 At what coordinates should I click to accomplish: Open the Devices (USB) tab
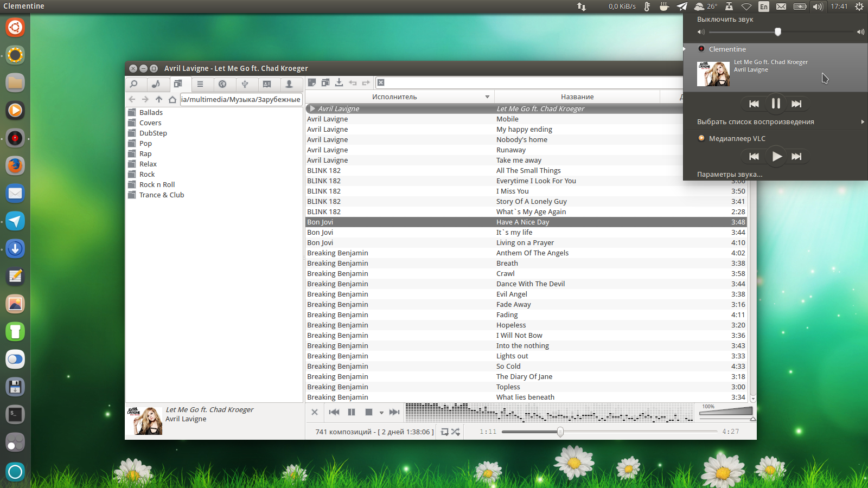(245, 84)
